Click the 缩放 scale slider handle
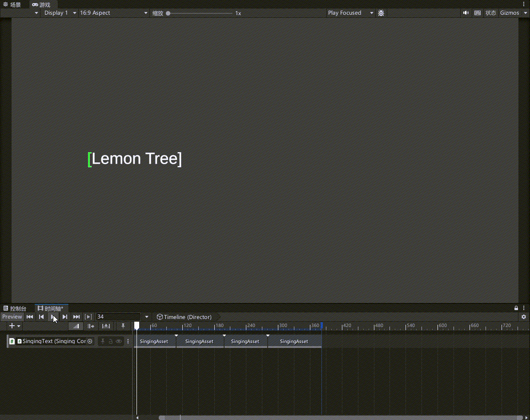Image resolution: width=530 pixels, height=420 pixels. (168, 13)
